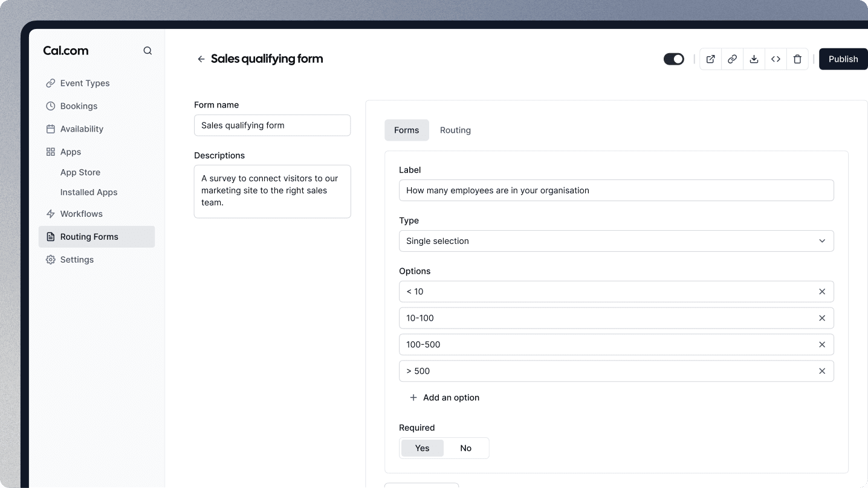Remove the '< 10' option
Image resolution: width=868 pixels, height=488 pixels.
[822, 292]
